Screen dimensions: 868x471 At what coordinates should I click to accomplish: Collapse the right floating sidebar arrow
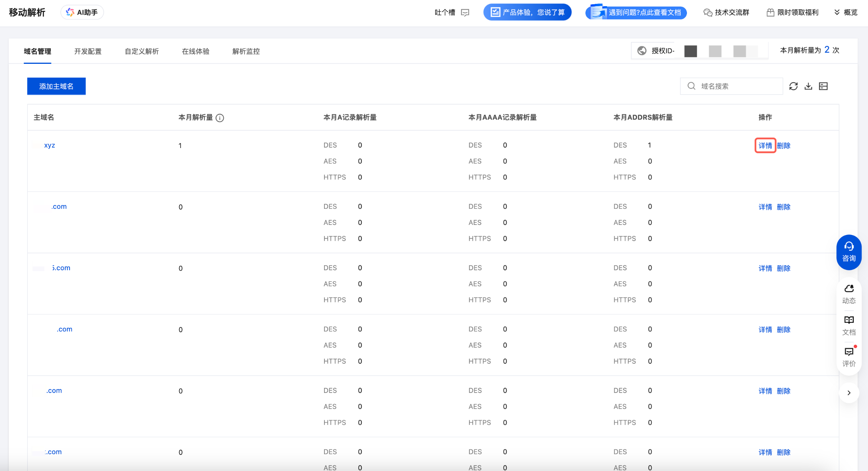849,393
